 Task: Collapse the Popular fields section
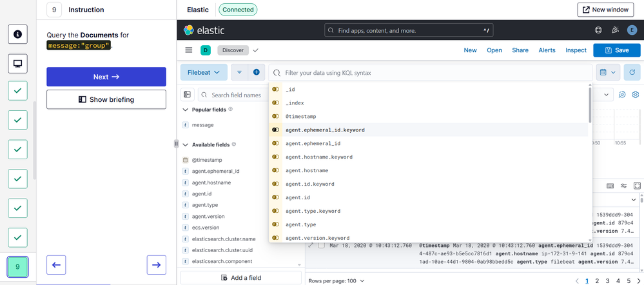tap(186, 110)
